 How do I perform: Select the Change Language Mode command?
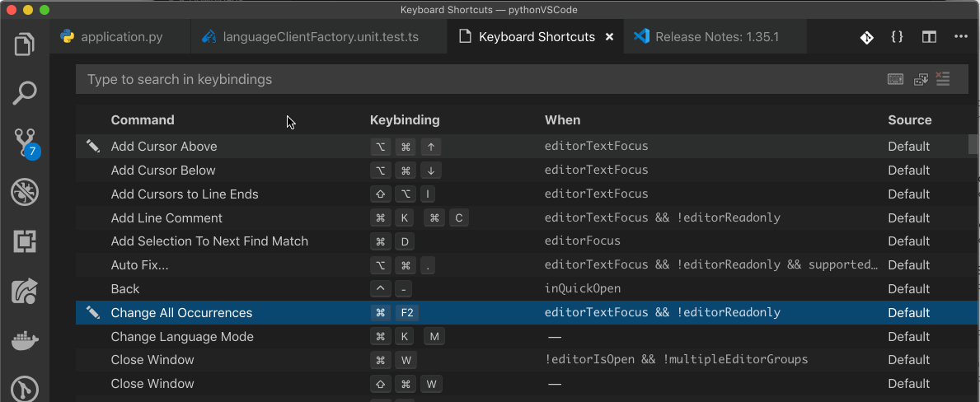pyautogui.click(x=522, y=336)
